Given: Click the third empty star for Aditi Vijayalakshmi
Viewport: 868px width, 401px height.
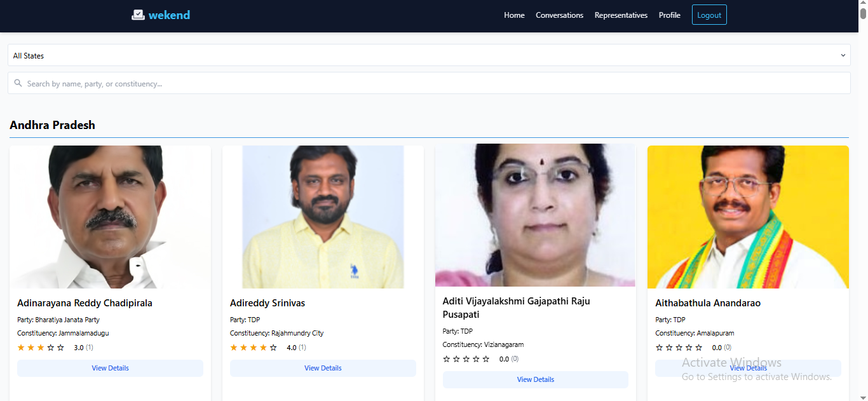Looking at the screenshot, I should pos(466,359).
